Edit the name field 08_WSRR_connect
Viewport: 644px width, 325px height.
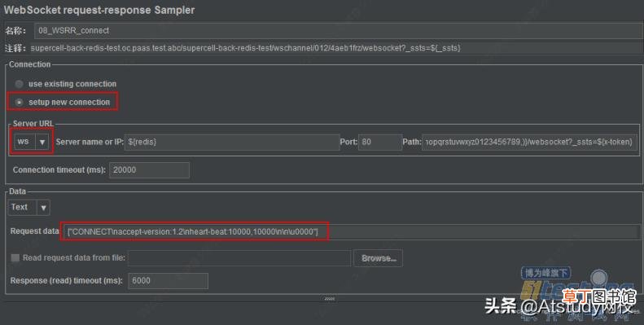tap(339, 30)
